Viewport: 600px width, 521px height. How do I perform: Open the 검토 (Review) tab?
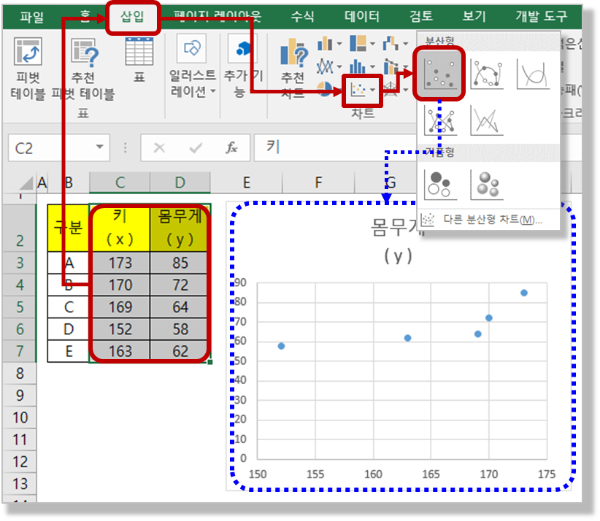click(421, 16)
